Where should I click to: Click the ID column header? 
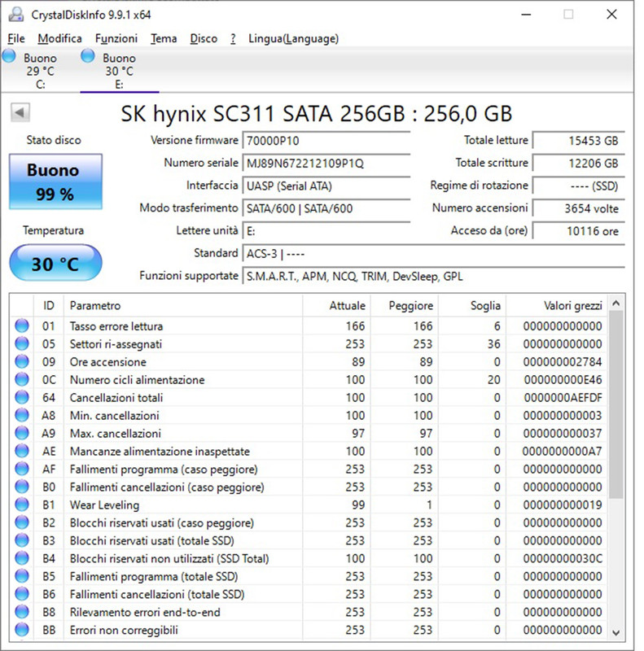(x=49, y=306)
